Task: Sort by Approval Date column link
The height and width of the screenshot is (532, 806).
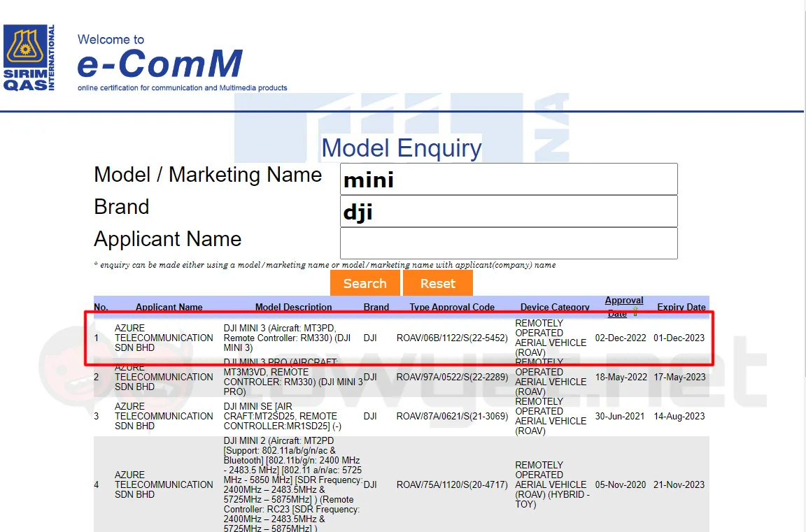Action: coord(623,307)
